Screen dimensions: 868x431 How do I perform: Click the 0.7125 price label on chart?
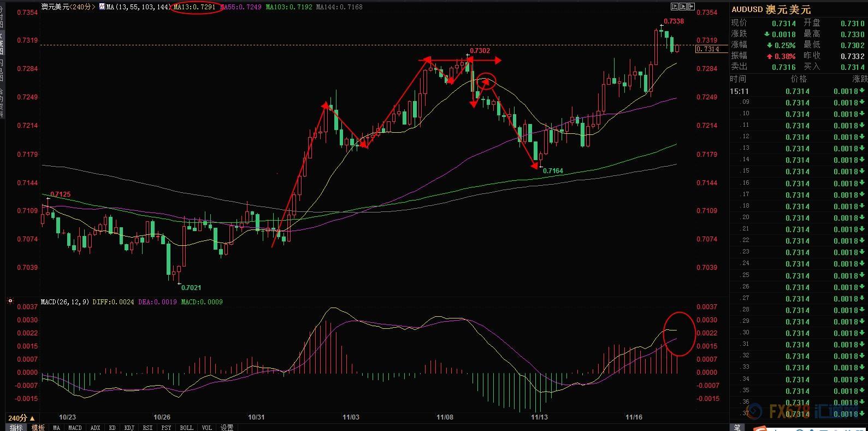pos(61,194)
